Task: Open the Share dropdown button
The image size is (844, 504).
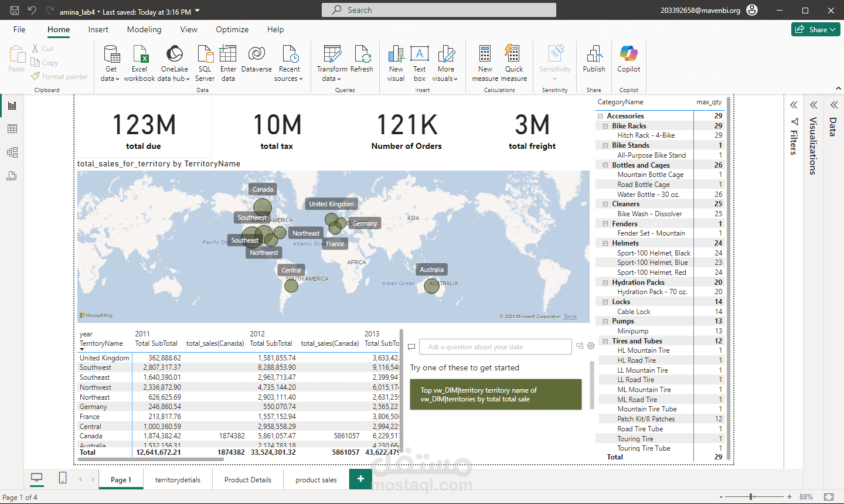Action: 816,29
